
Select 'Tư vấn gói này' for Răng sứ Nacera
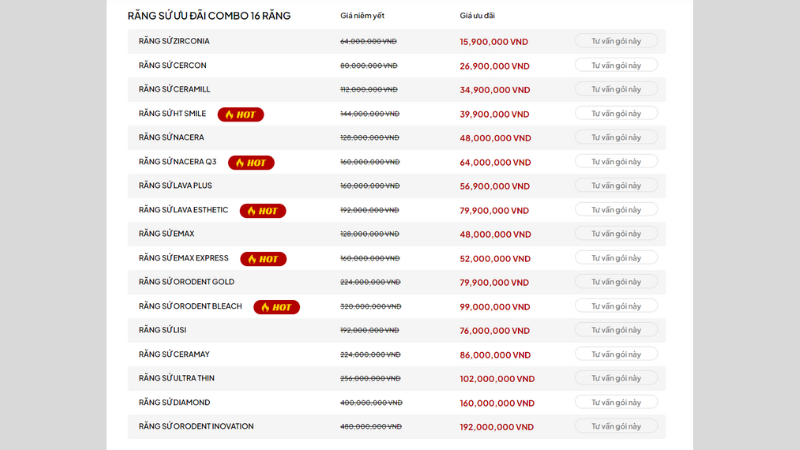coord(616,137)
